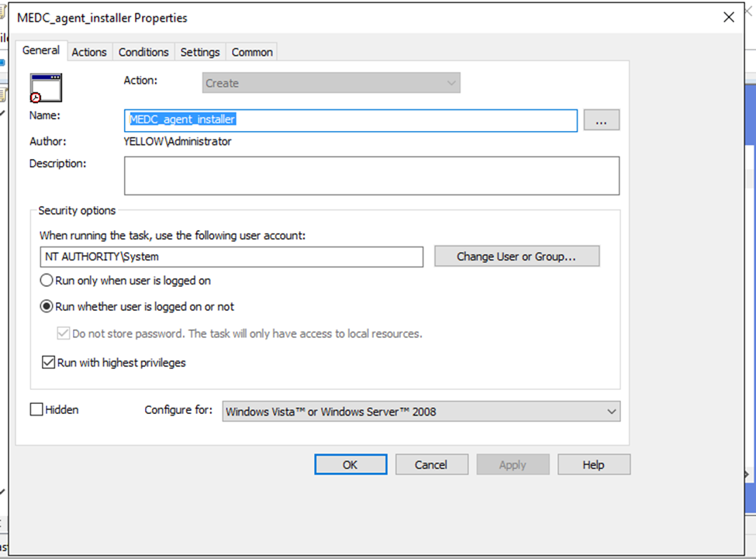Show the Common tab
Image resolution: width=756 pixels, height=559 pixels.
click(x=252, y=52)
